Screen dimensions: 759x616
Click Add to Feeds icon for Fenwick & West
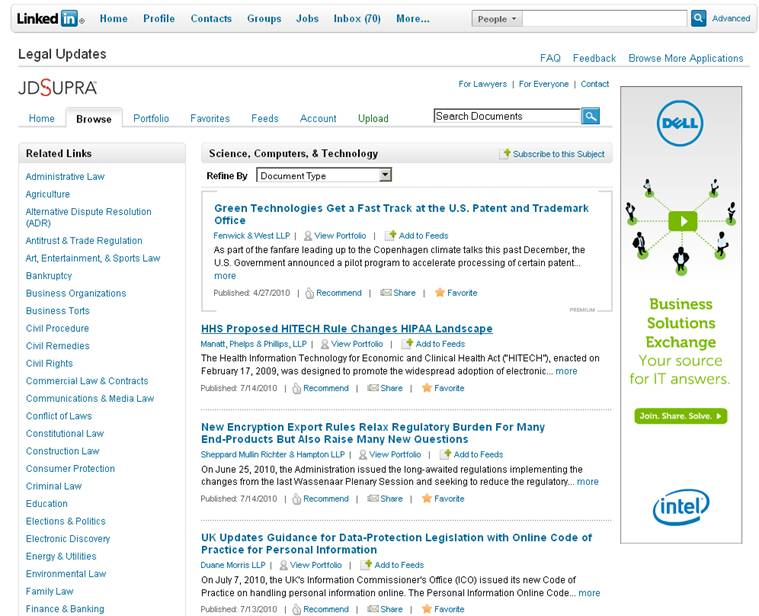tap(390, 235)
